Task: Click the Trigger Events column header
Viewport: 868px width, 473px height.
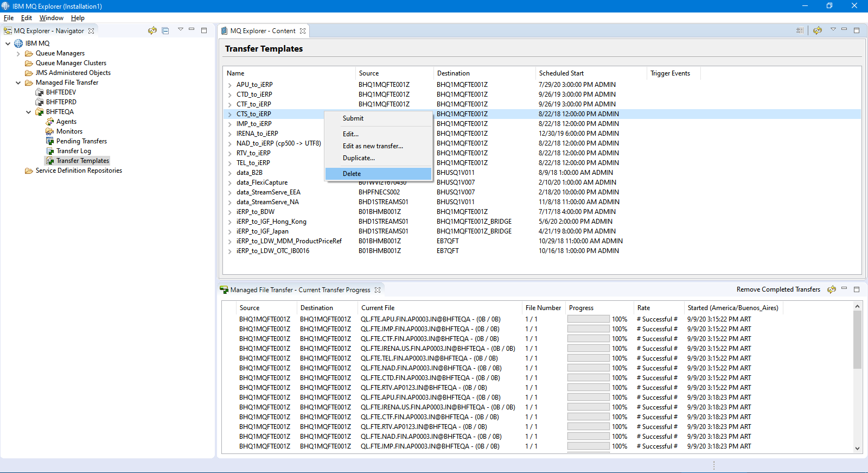Action: (673, 73)
